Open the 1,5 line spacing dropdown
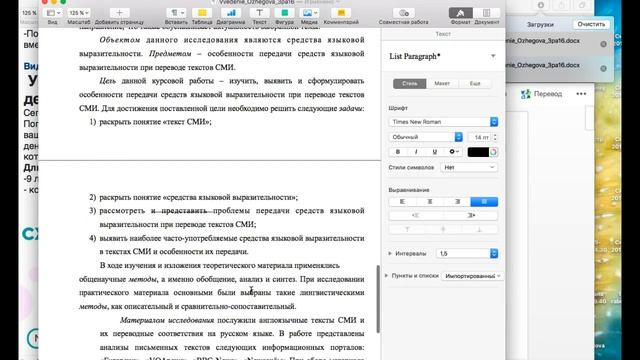Image resolution: width=640 pixels, height=360 pixels. [467, 253]
